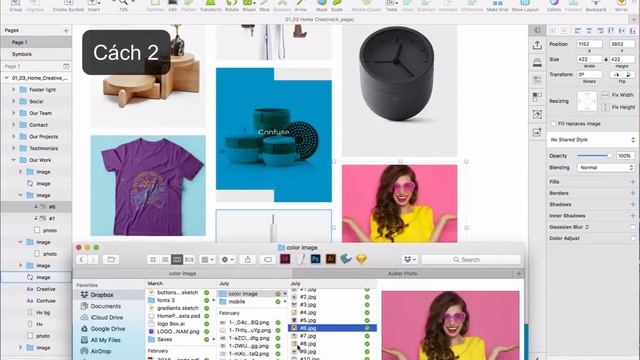The width and height of the screenshot is (640, 360).
Task: Add a new Fill with plus
Action: [x=633, y=182]
